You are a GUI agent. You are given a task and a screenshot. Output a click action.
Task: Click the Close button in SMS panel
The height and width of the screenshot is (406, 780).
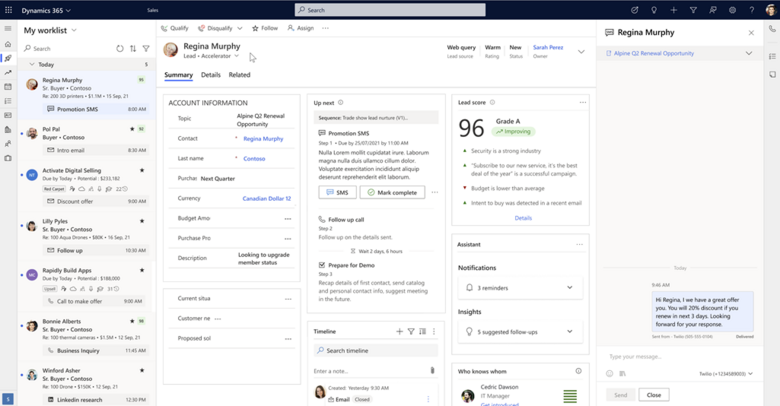[654, 395]
